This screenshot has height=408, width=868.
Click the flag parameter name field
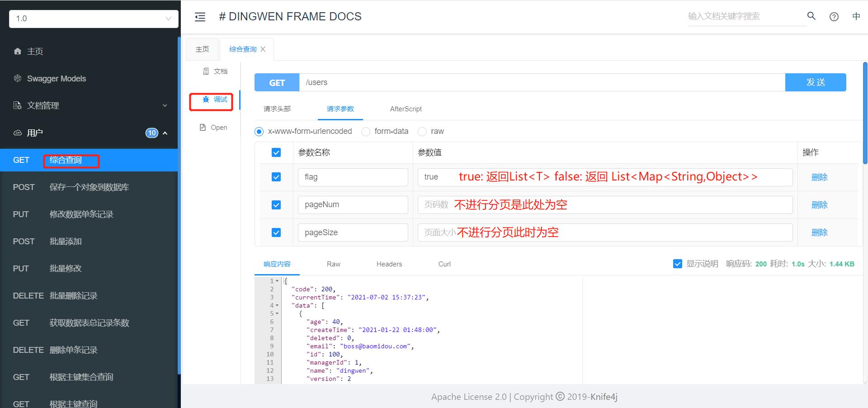(x=353, y=177)
